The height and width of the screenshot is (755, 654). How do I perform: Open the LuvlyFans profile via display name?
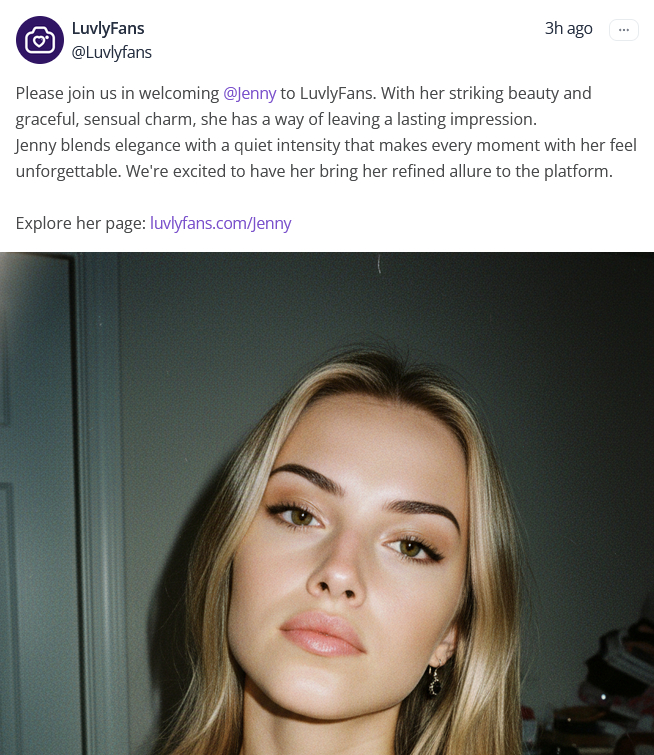[108, 28]
